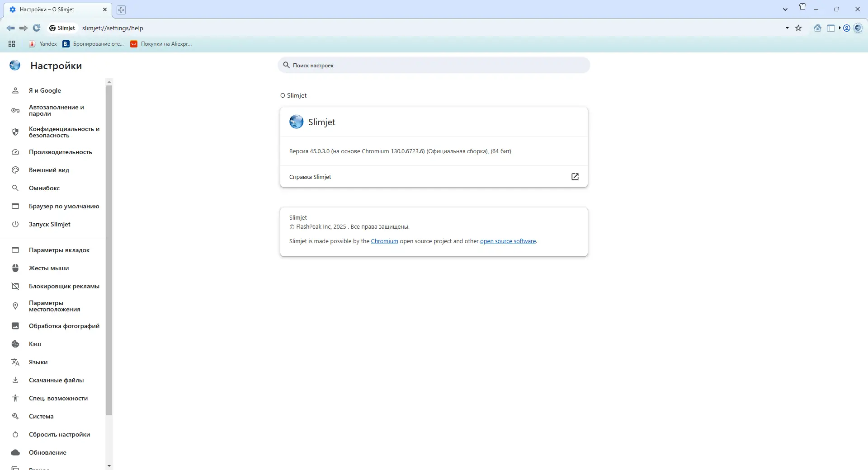
Task: Click the pin icon for Параметры местоположения
Action: [x=15, y=306]
